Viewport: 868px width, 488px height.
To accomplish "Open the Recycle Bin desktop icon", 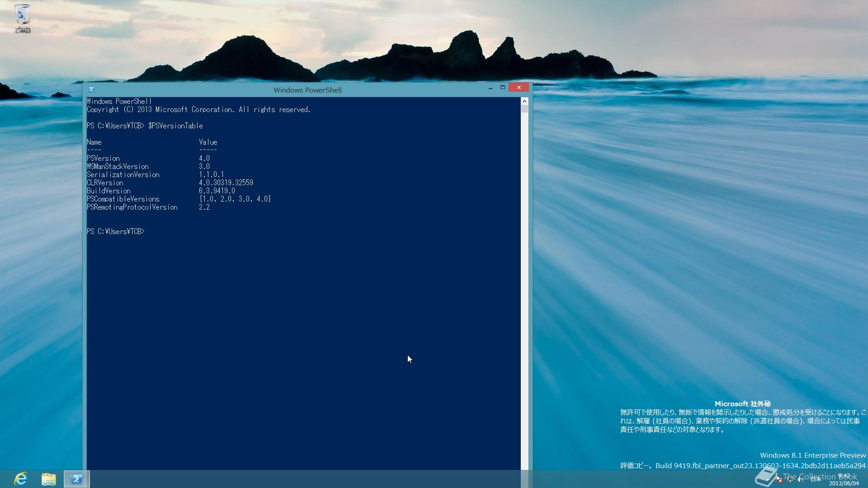I will [x=22, y=19].
